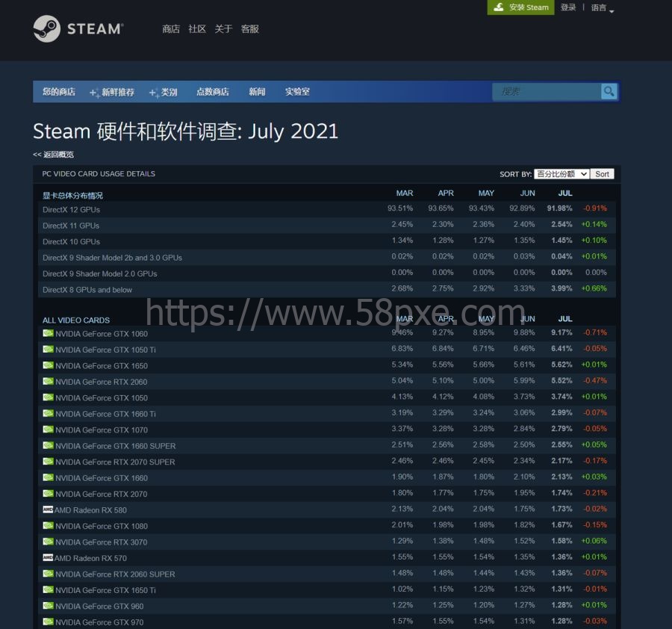Click NVIDIA icon beside GeForce GTX 960
The image size is (672, 629).
(x=48, y=606)
